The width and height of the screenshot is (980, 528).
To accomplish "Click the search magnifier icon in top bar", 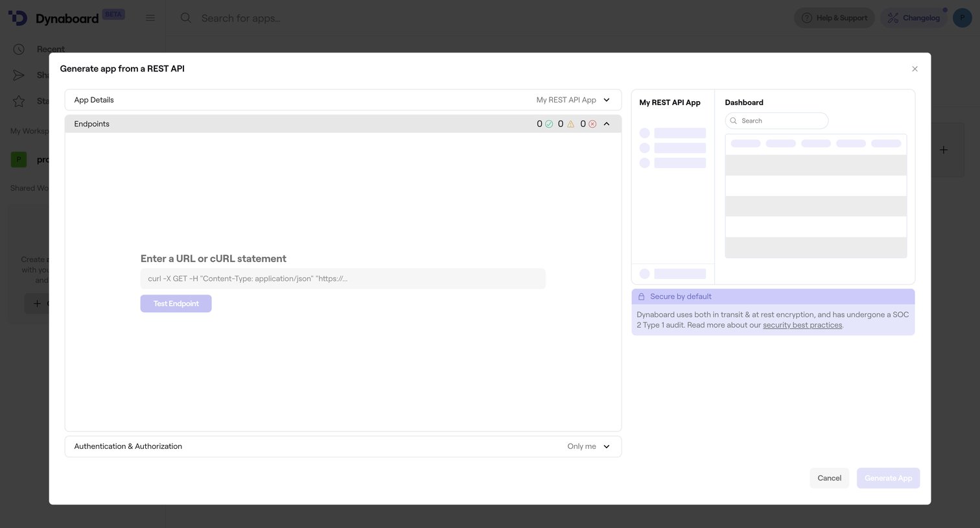I will click(x=186, y=18).
